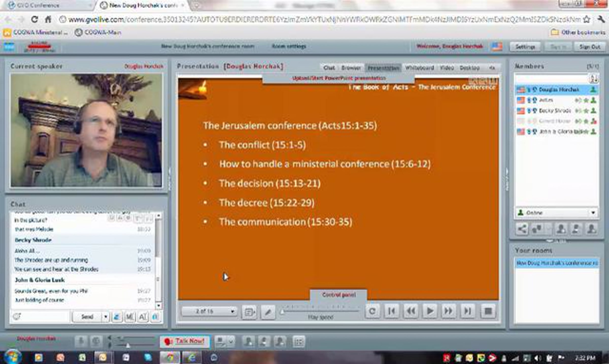Click the presentation play button
The width and height of the screenshot is (609, 364).
tap(430, 311)
